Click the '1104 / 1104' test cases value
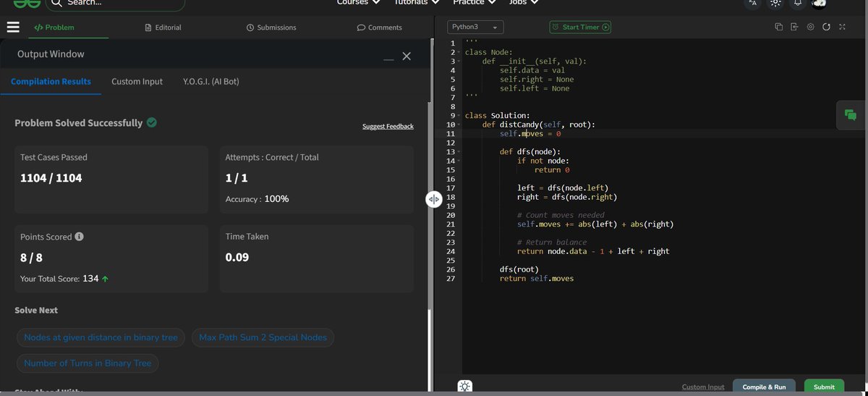The image size is (868, 396). (x=51, y=178)
